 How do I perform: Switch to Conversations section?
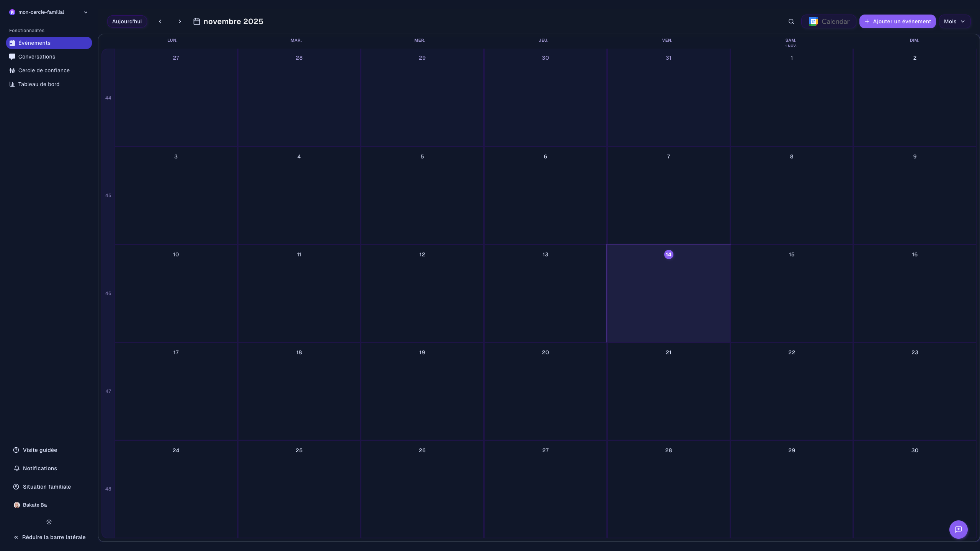[x=37, y=57]
